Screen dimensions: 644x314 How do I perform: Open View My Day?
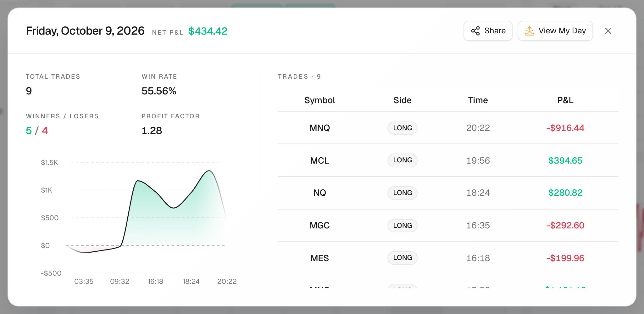555,31
